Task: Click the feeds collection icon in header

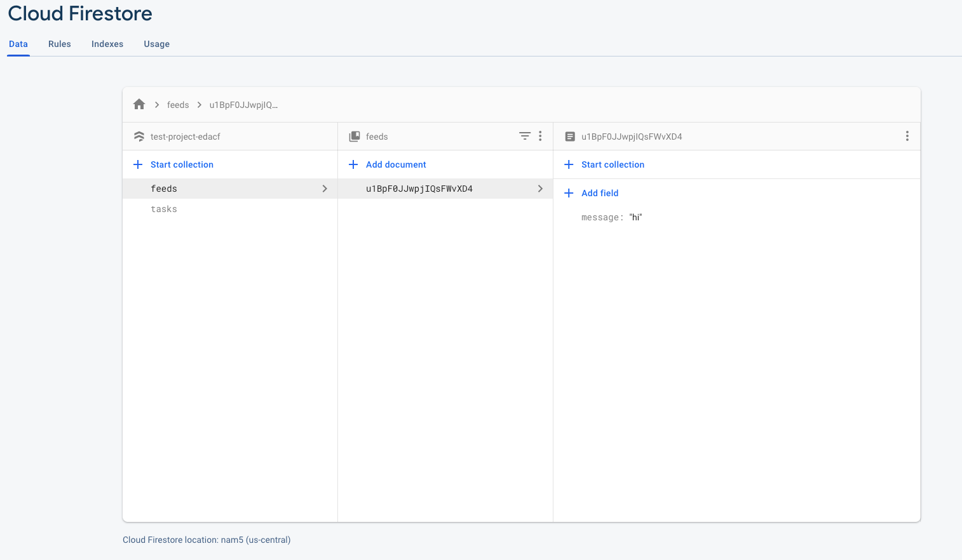Action: pyautogui.click(x=355, y=137)
